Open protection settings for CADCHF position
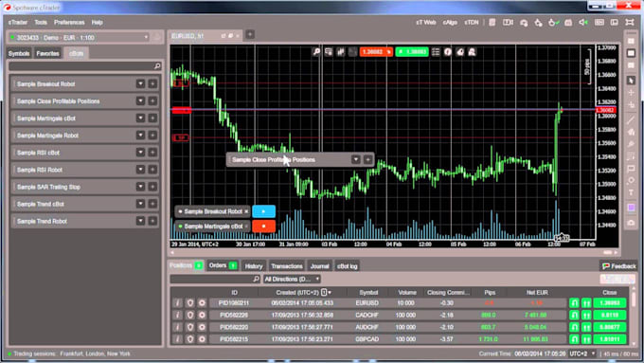Screen dimensions: 644x363 [x=189, y=316]
